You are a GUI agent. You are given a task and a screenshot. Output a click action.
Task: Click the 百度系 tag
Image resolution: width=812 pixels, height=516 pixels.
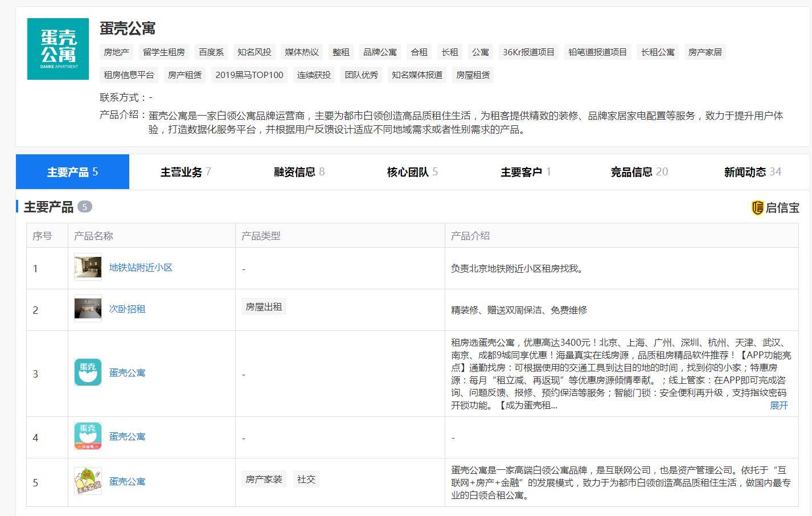click(211, 52)
